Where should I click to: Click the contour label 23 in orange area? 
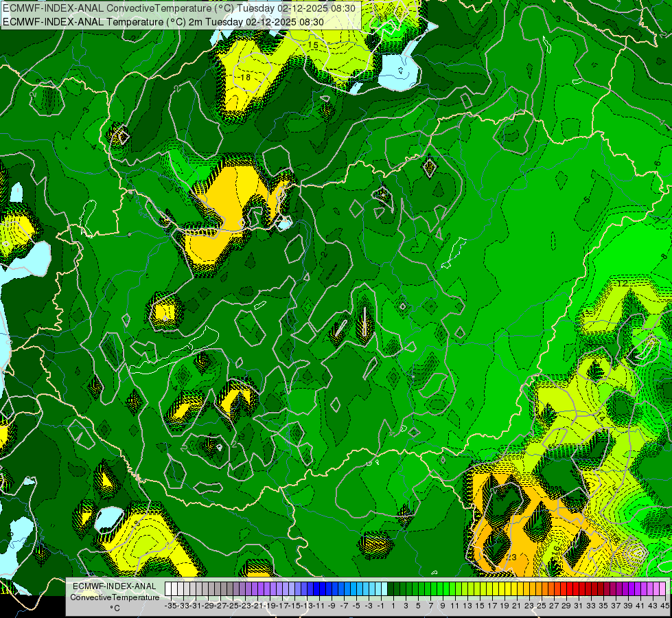pyautogui.click(x=511, y=557)
